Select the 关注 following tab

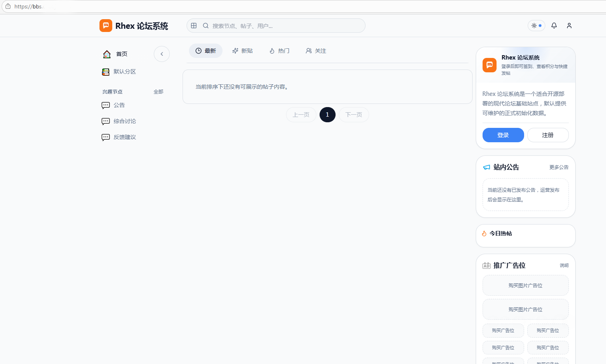316,51
